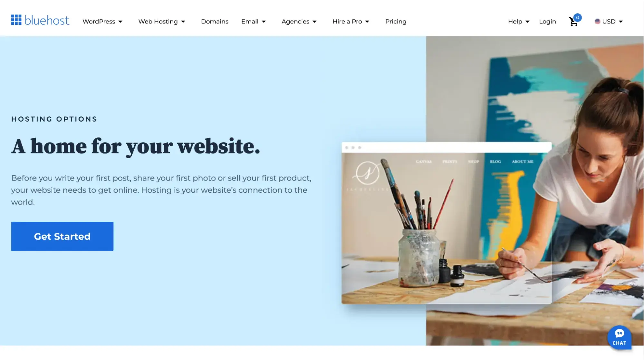
Task: Click the chat bubble icon
Action: (x=619, y=337)
